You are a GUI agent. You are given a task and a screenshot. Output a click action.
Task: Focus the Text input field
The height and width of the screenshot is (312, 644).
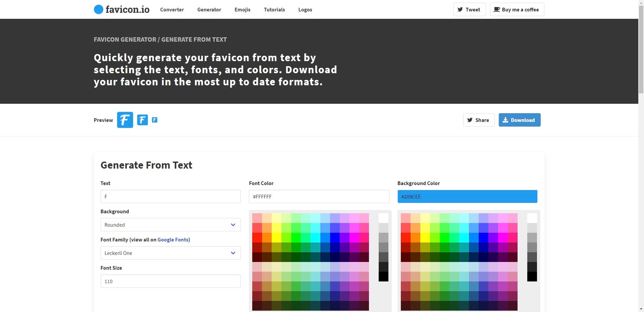170,196
